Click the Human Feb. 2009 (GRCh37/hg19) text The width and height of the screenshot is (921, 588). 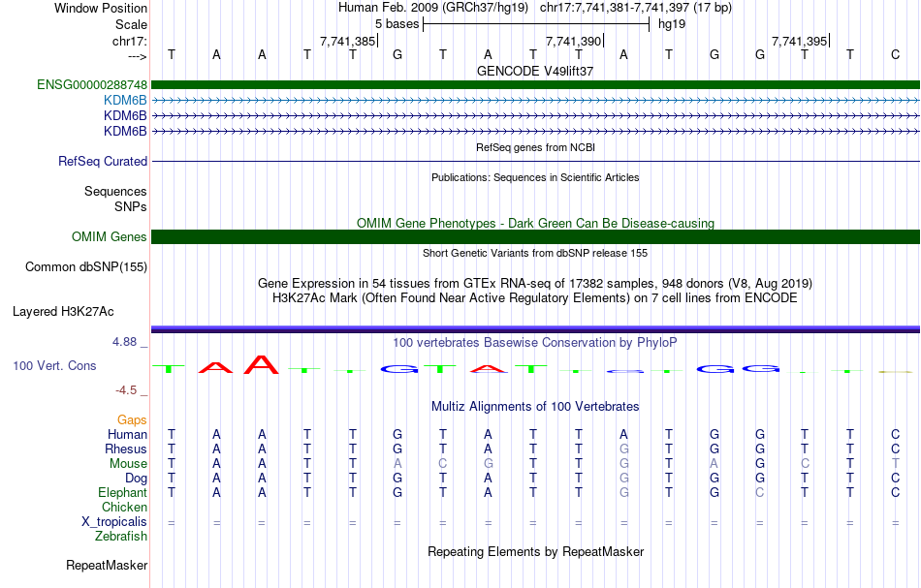coord(433,8)
